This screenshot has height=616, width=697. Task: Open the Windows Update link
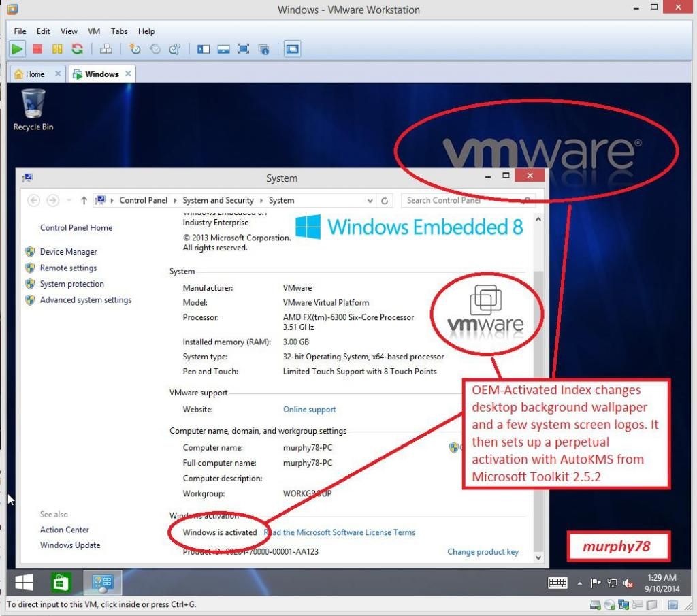point(70,545)
